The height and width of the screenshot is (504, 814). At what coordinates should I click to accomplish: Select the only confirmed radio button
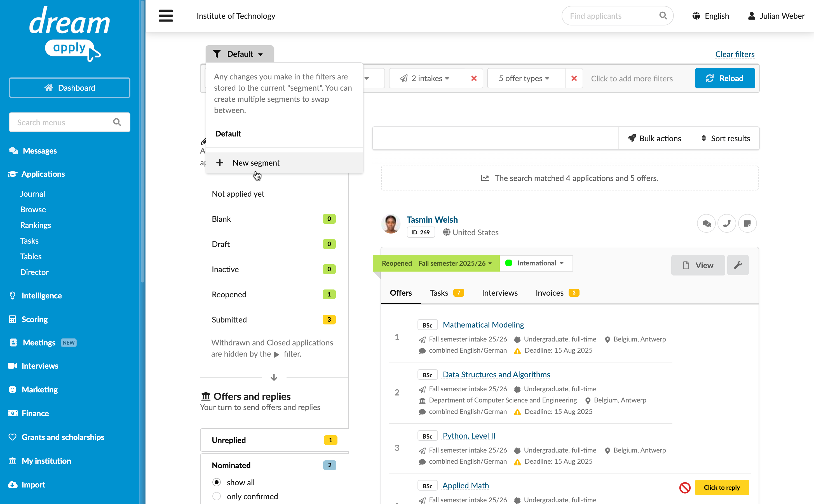[217, 496]
